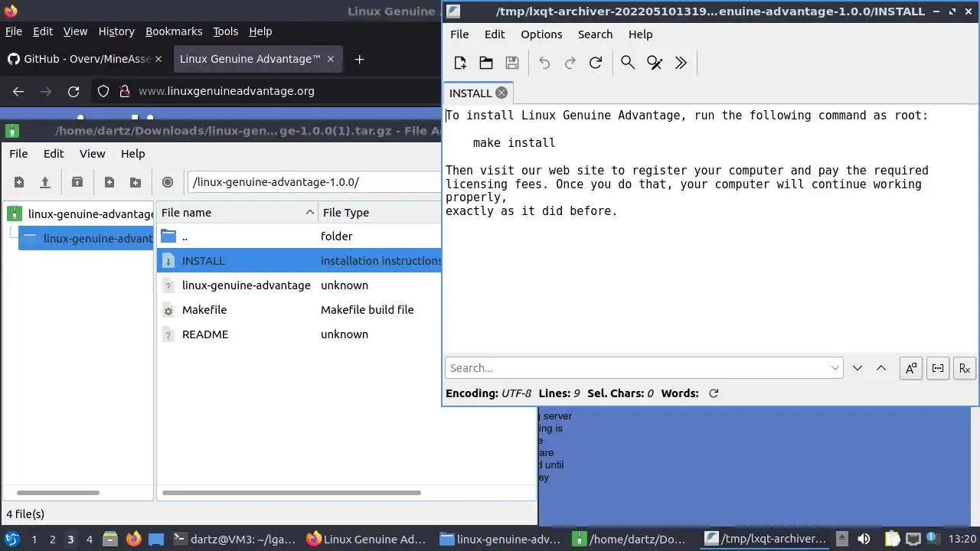
Task: Click the 13:20 taskbar clock
Action: pos(962,540)
